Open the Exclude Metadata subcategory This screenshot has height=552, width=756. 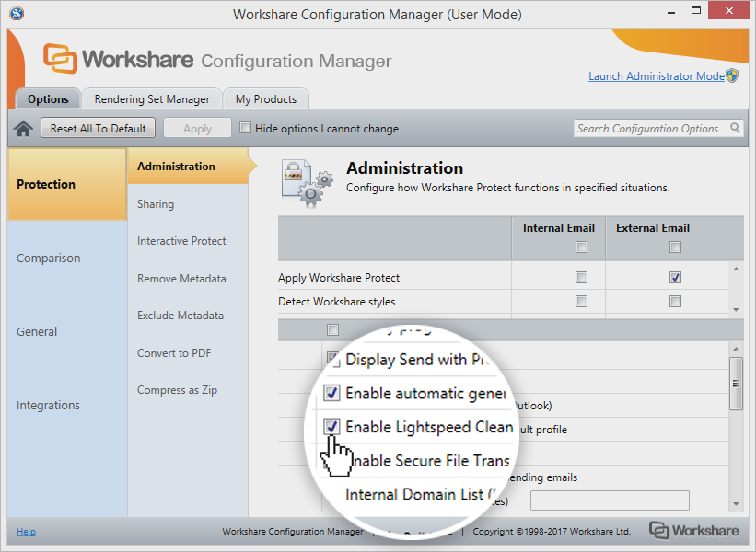tap(188, 316)
